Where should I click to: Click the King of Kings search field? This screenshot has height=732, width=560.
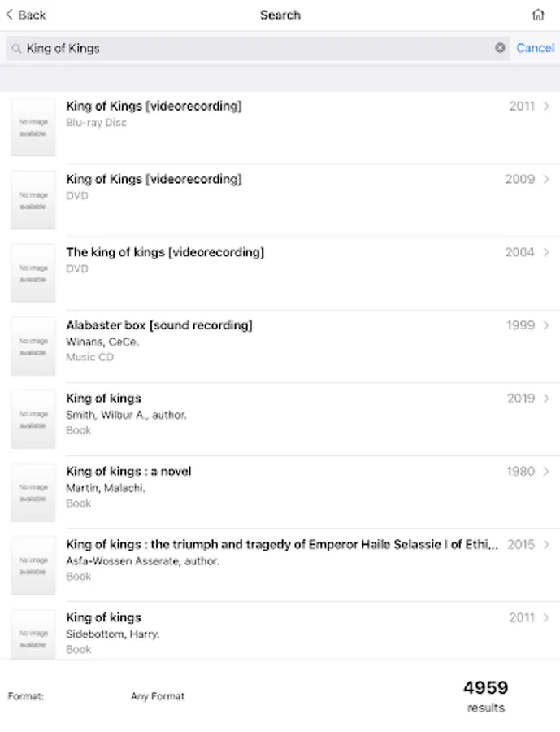tap(252, 48)
